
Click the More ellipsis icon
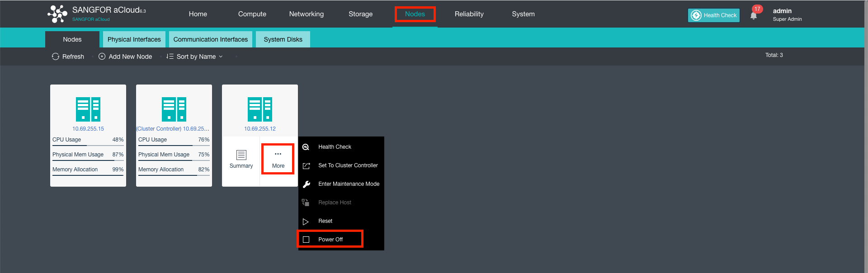278,154
